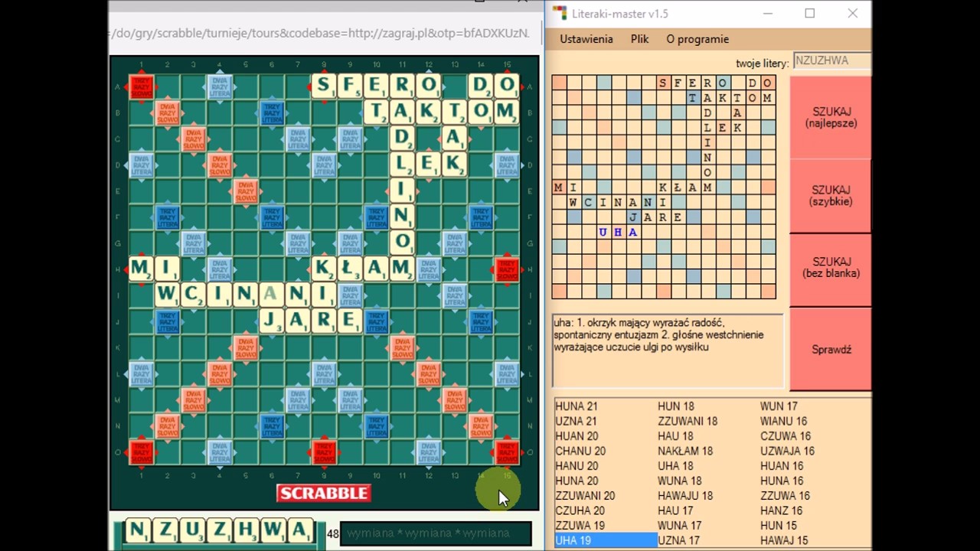Click the first M tile of MI
Viewport: 980px width, 551px height.
point(142,268)
